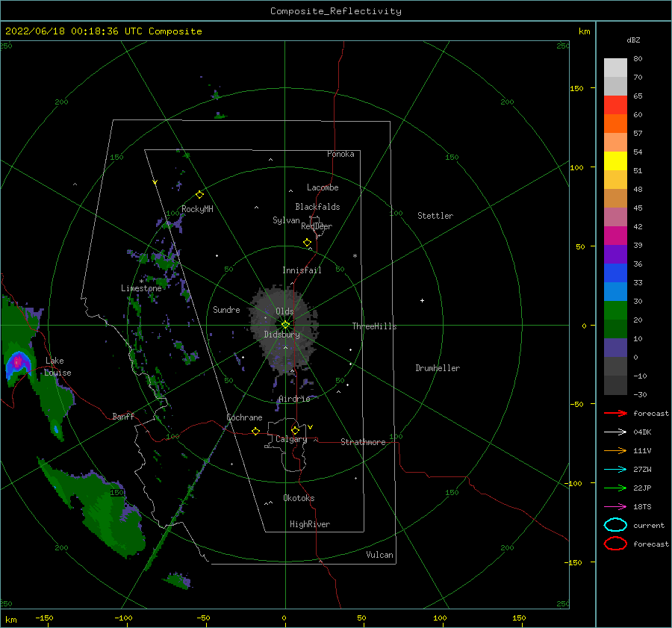Click the orange 111V arrow icon

point(615,450)
